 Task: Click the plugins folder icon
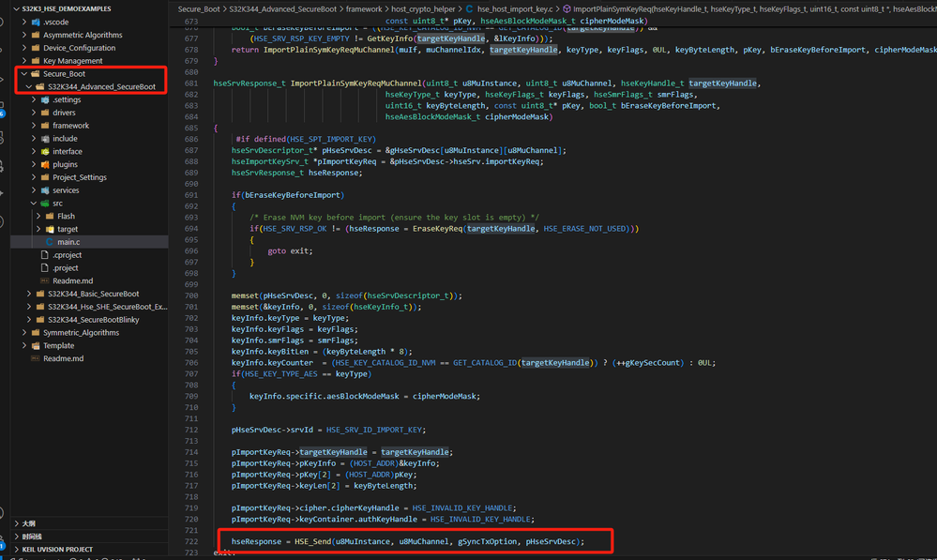click(45, 164)
